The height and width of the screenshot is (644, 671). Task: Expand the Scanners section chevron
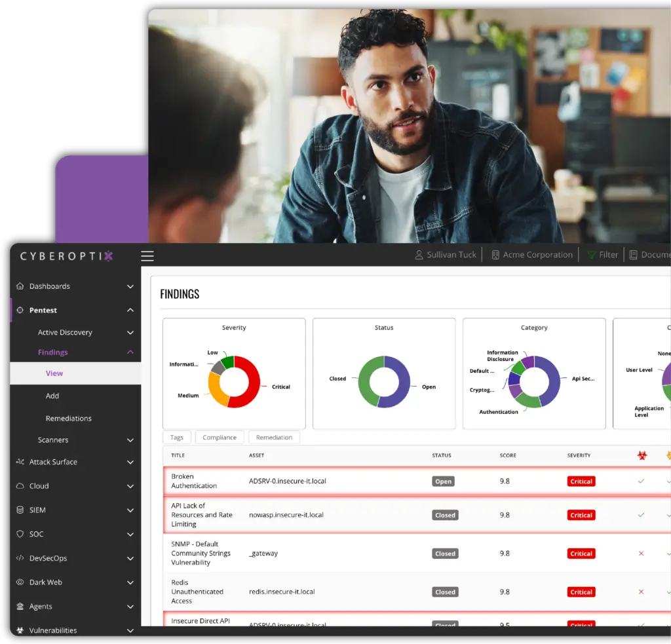pos(130,440)
